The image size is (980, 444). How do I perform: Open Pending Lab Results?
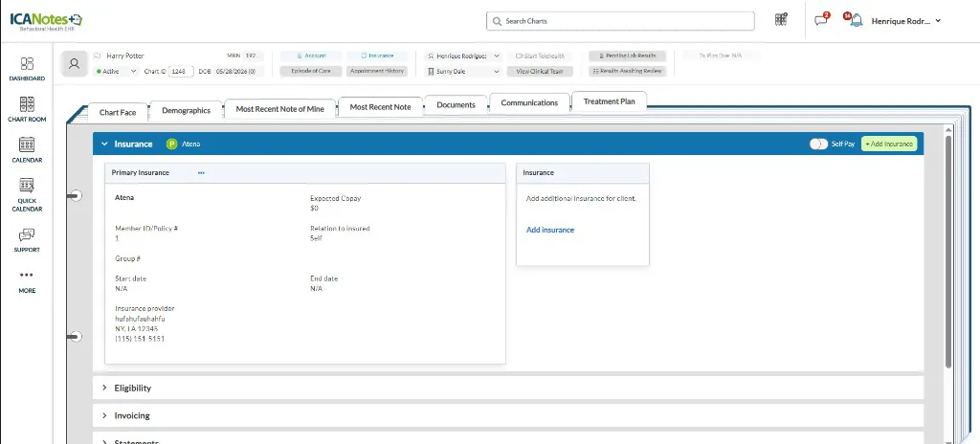point(628,55)
